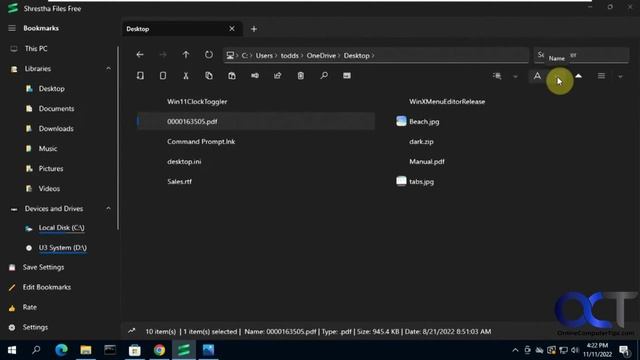Delete the selected file via trash icon
The height and width of the screenshot is (360, 640).
click(x=301, y=76)
